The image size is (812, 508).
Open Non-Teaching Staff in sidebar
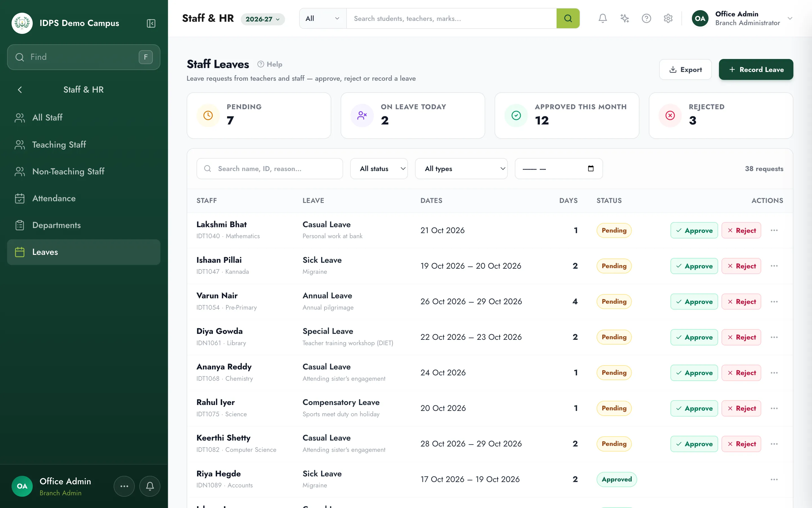83,171
